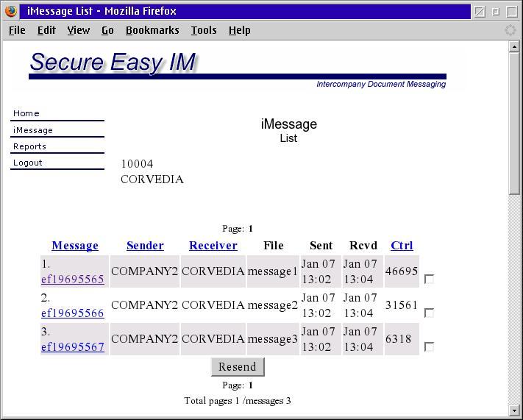Click the scrollbar down arrow
The image size is (523, 420).
point(514,410)
